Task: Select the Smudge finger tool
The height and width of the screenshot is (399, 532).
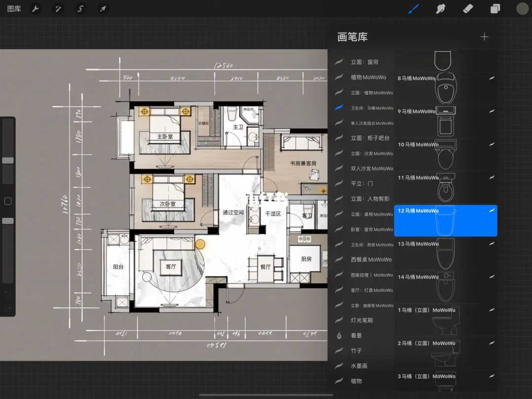Action: (x=440, y=9)
